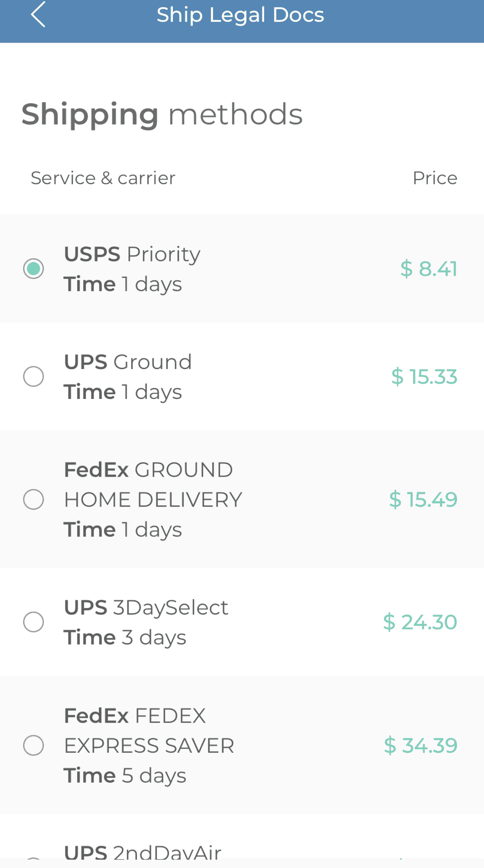This screenshot has height=868, width=484.
Task: Tap the $ 8.41 price
Action: [x=429, y=269]
